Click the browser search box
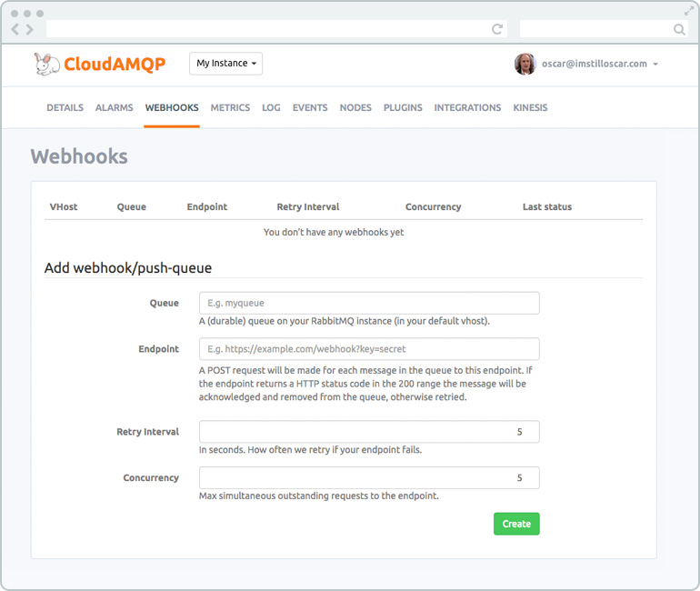 605,29
